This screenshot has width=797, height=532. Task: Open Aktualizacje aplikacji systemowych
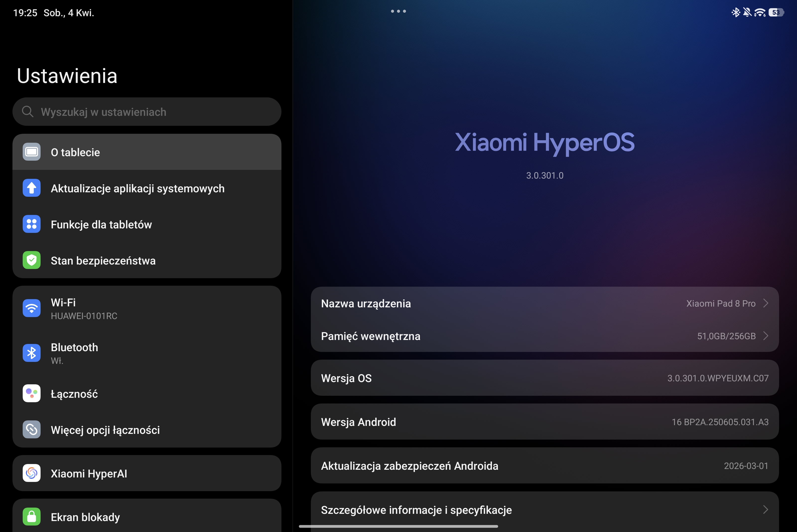(x=137, y=188)
